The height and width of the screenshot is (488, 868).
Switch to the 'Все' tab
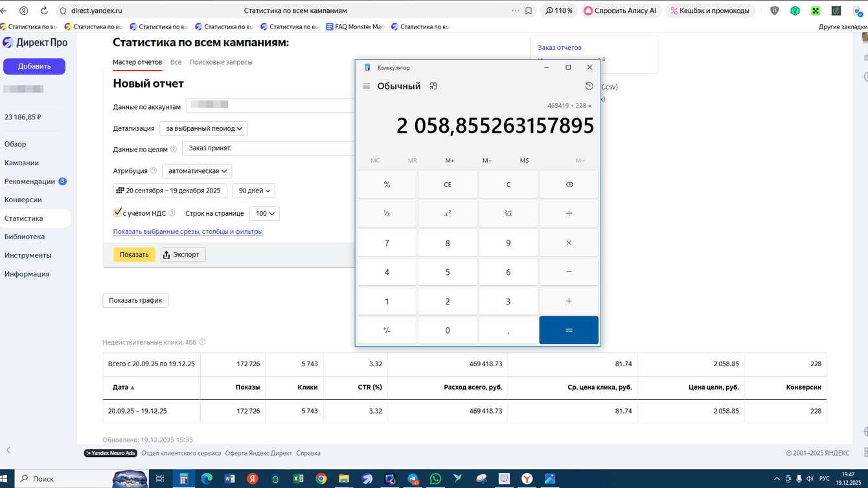tap(176, 62)
